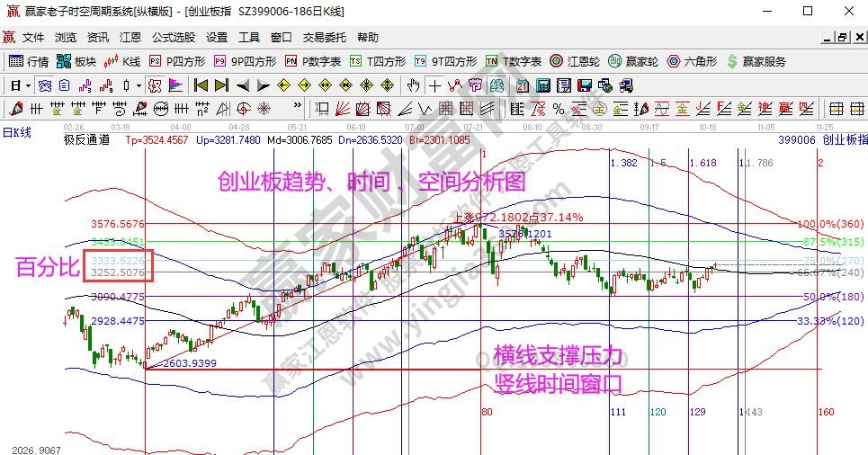Open the P四方形 square tool
This screenshot has height=455, width=868.
click(x=177, y=61)
